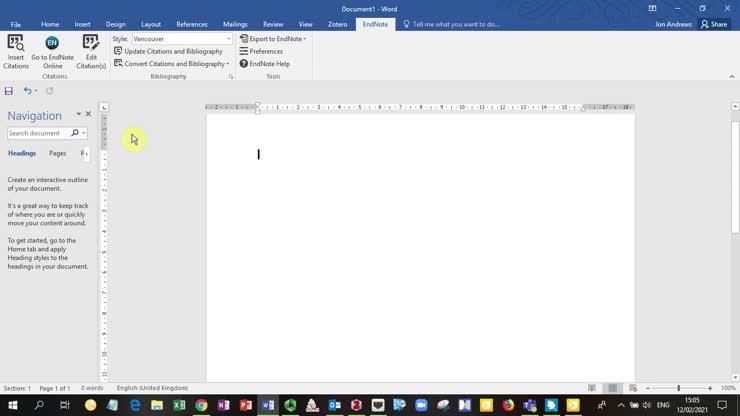This screenshot has height=416, width=740.
Task: Select the Pages tab in Navigation
Action: (x=58, y=153)
